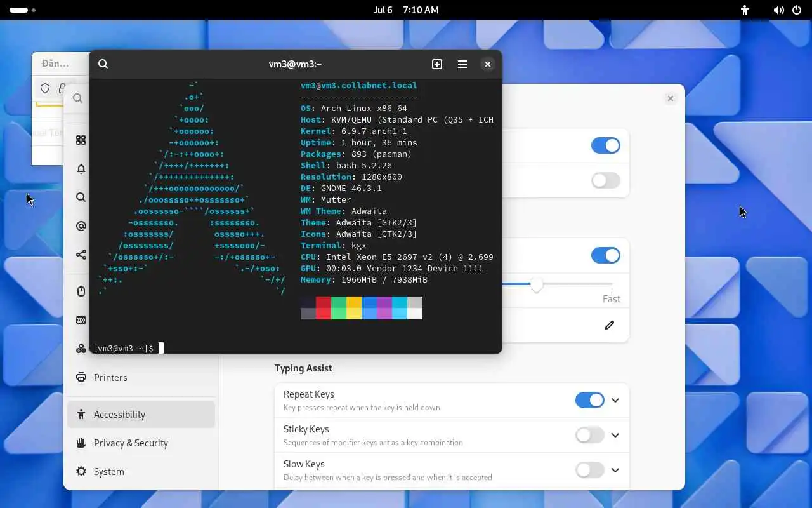812x508 pixels.
Task: Open Activities via the top-left workspace indicator
Action: (x=22, y=10)
